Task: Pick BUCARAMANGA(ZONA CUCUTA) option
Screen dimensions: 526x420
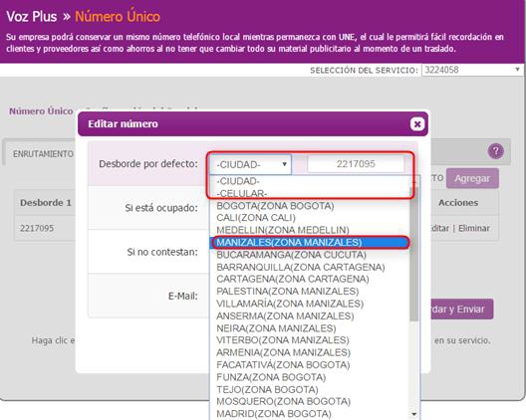Action: click(310, 255)
